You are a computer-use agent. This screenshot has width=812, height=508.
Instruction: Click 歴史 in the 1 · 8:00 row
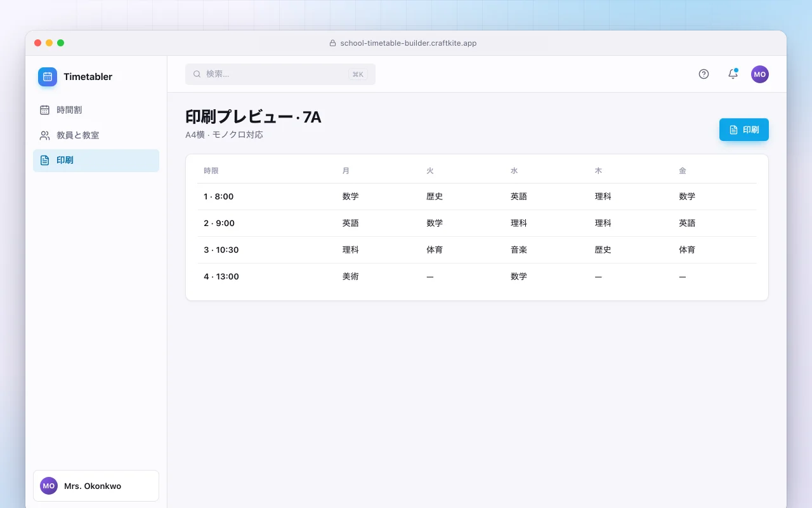tap(435, 197)
